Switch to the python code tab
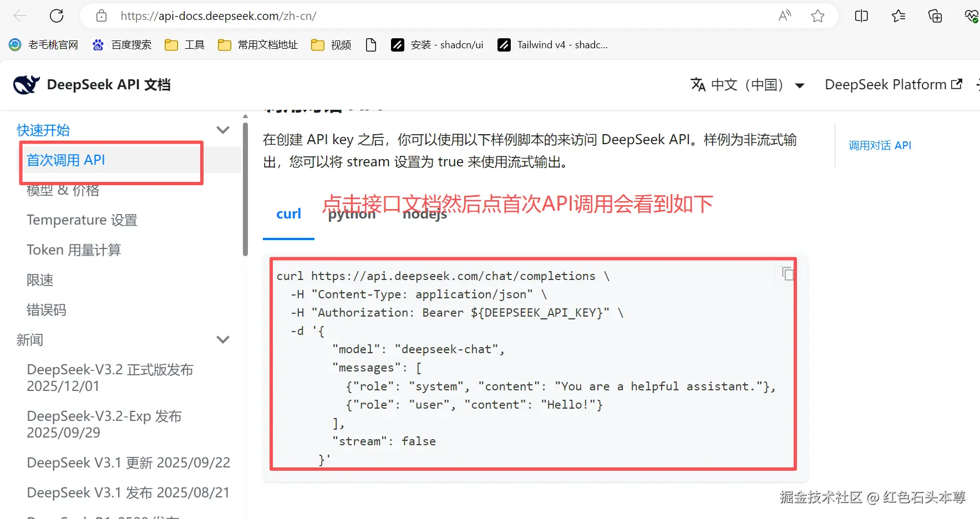Viewport: 980px width, 519px height. pyautogui.click(x=352, y=214)
